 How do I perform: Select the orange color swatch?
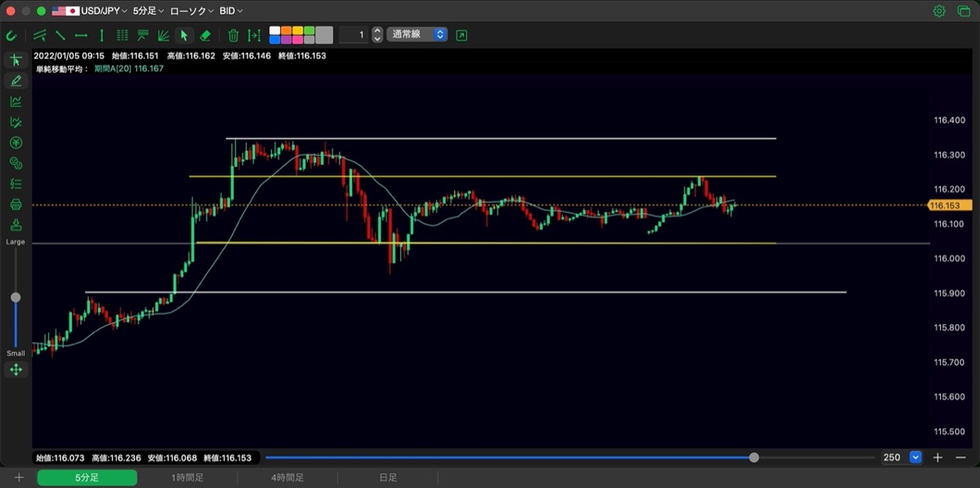click(286, 30)
